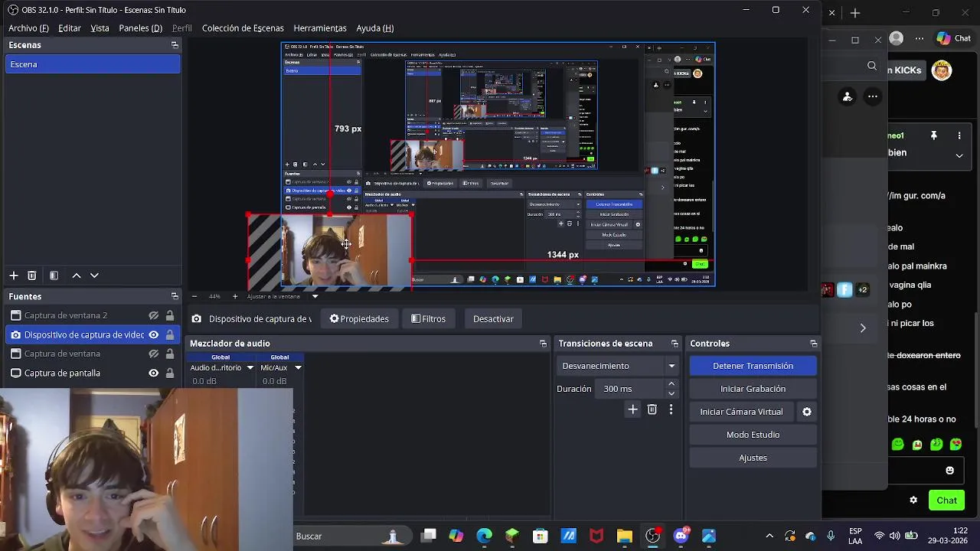Viewport: 980px width, 551px height.
Task: Undock the Mezclador de audio panel
Action: pos(543,344)
